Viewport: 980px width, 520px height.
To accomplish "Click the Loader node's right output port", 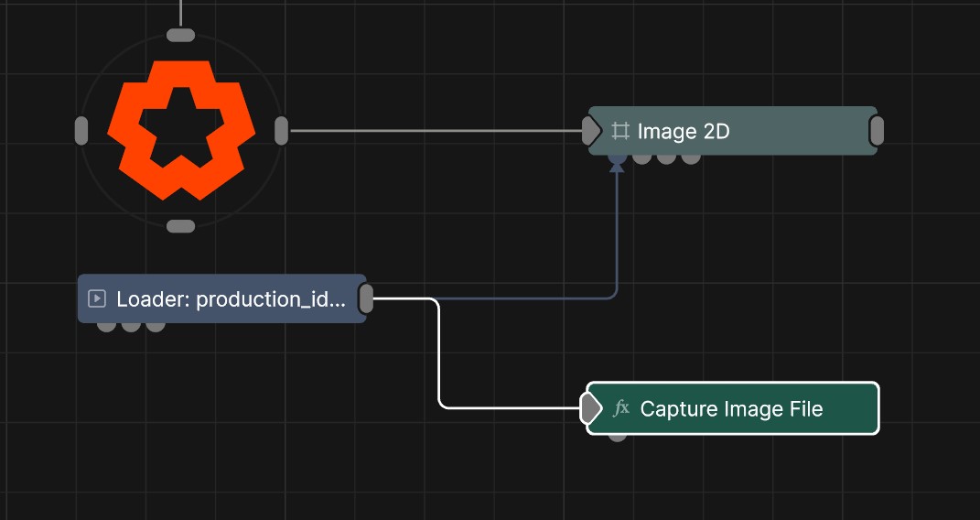I will (366, 298).
